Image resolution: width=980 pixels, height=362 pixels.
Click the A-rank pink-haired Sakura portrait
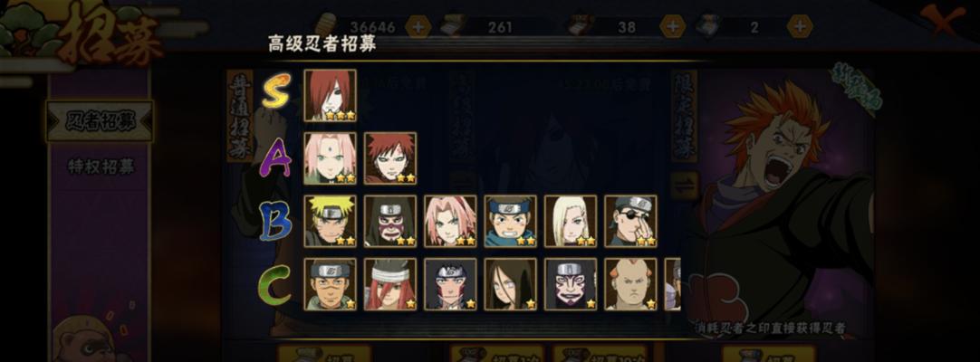pos(330,157)
